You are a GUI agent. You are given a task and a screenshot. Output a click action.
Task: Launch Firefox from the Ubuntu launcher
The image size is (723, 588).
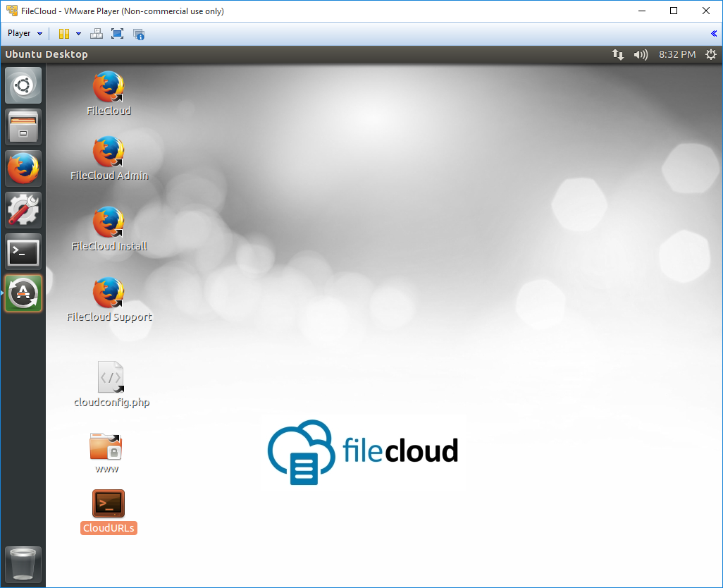click(x=23, y=169)
